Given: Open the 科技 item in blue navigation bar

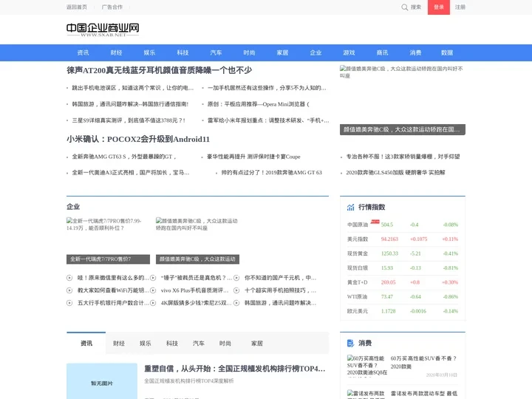Looking at the screenshot, I should click(x=183, y=52).
